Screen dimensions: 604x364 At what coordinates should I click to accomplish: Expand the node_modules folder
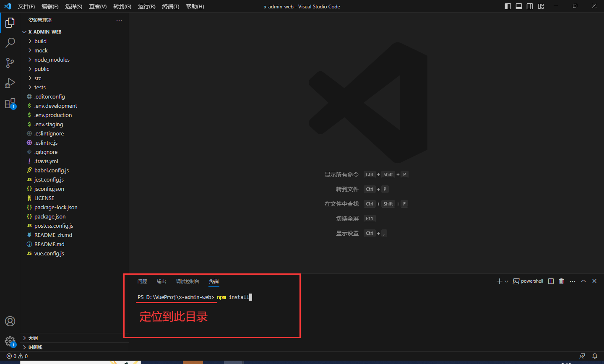[x=74, y=60]
